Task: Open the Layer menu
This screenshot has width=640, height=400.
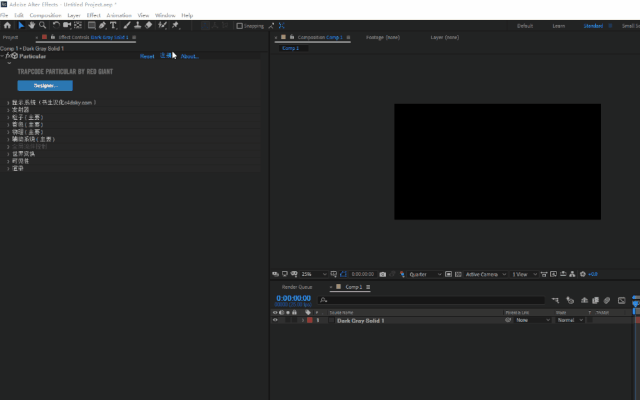Action: [74, 16]
